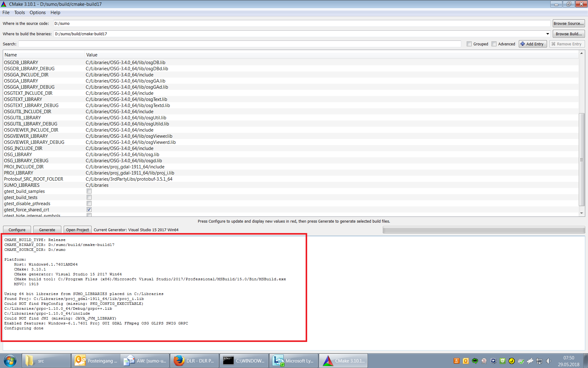Select the PROJ_INCLUDE_DIR entry
This screenshot has height=368, width=588.
(x=24, y=167)
